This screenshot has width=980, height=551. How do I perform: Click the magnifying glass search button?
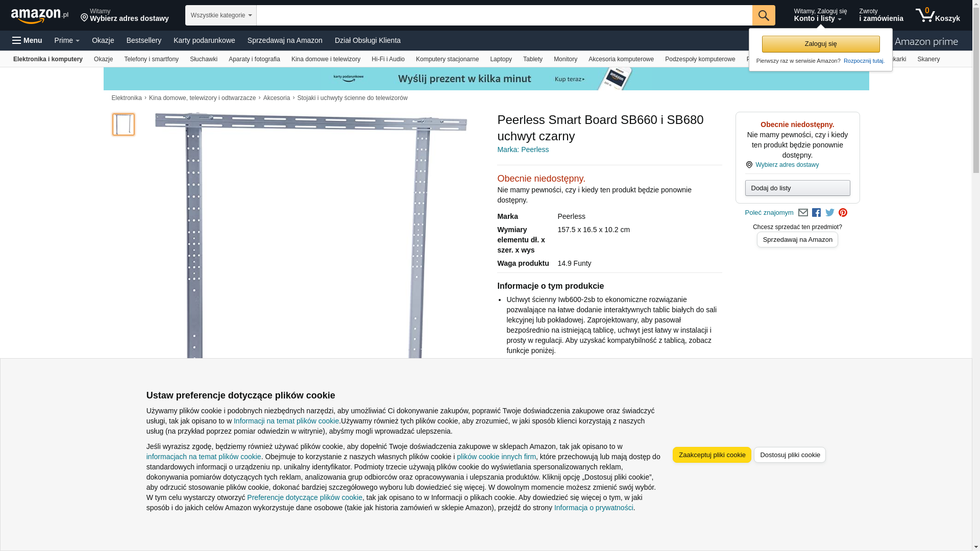763,15
